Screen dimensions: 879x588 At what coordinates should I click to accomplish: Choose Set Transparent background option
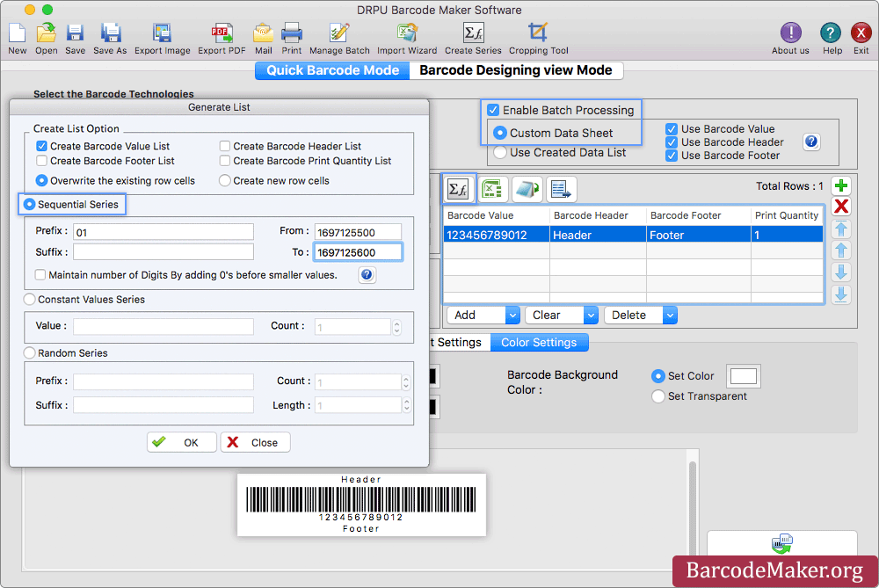click(658, 396)
